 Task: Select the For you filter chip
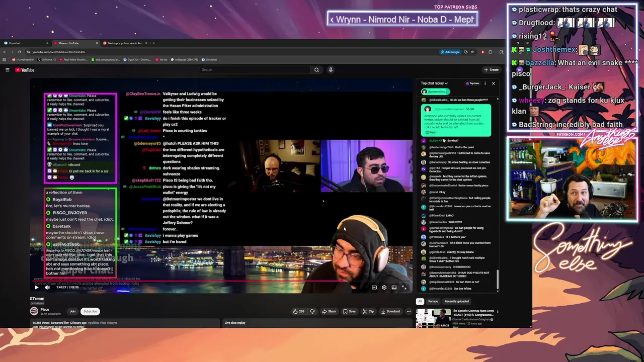pyautogui.click(x=433, y=301)
